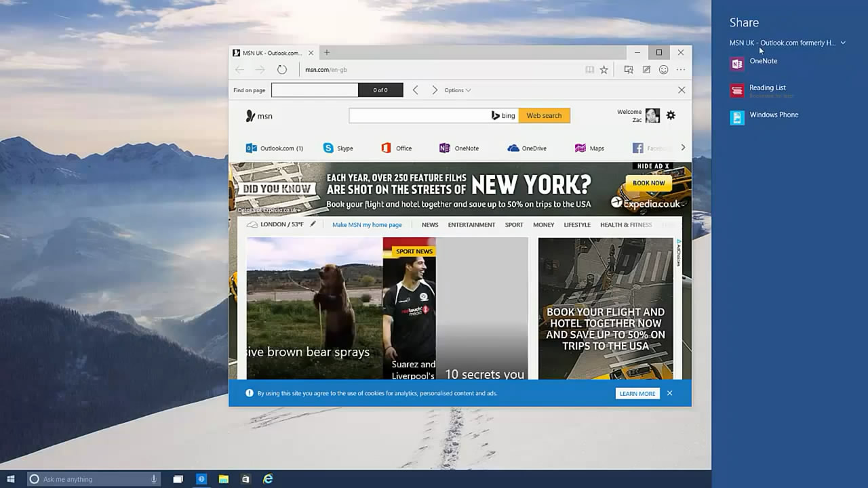Click the Make MSN my home page link
868x488 pixels.
368,224
